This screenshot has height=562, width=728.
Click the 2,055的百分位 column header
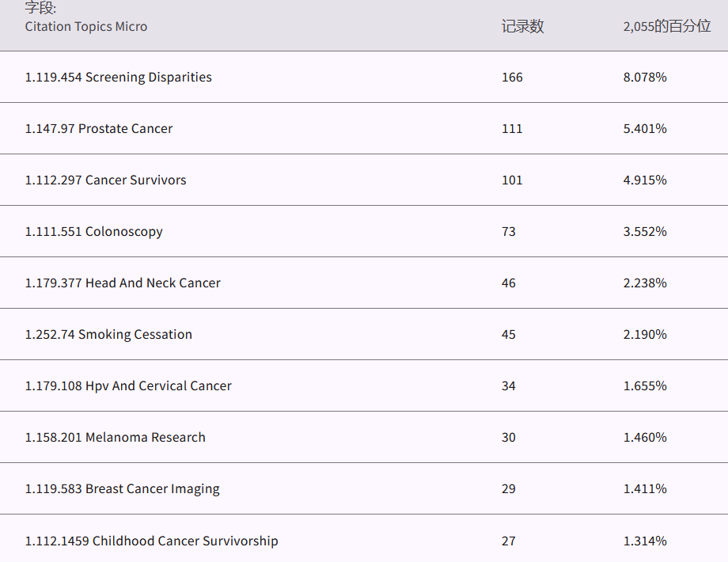click(x=666, y=26)
